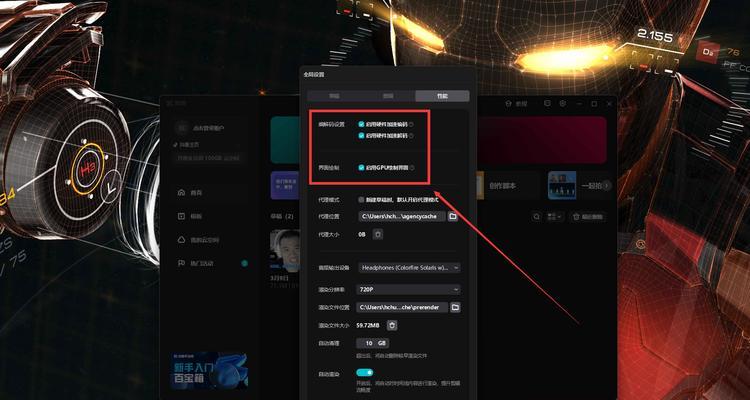Screen dimensions: 750x400
Task: Browse folder for the prerender file location
Action: tap(455, 307)
